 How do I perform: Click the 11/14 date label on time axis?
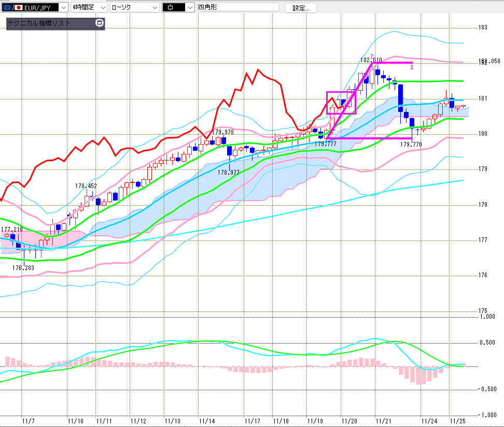(207, 421)
